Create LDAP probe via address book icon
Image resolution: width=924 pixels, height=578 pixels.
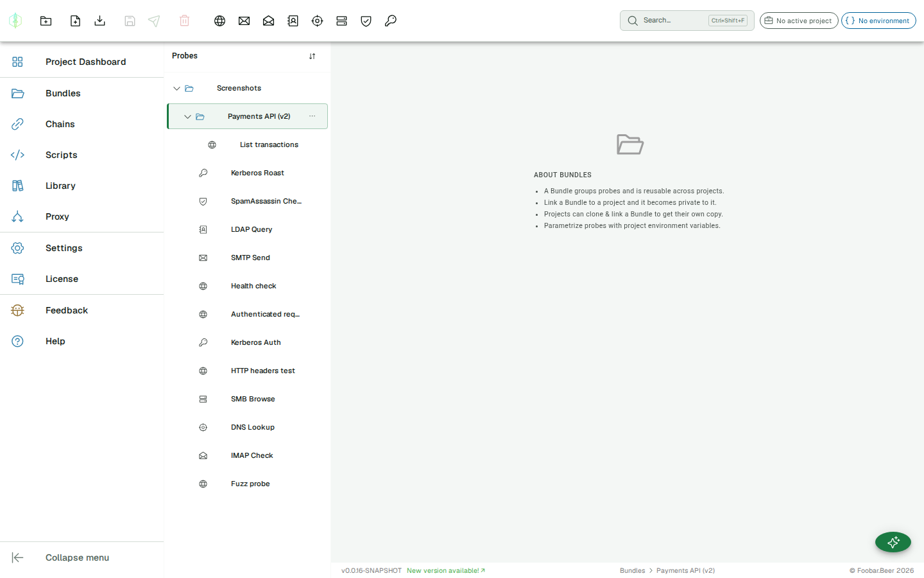pyautogui.click(x=293, y=21)
